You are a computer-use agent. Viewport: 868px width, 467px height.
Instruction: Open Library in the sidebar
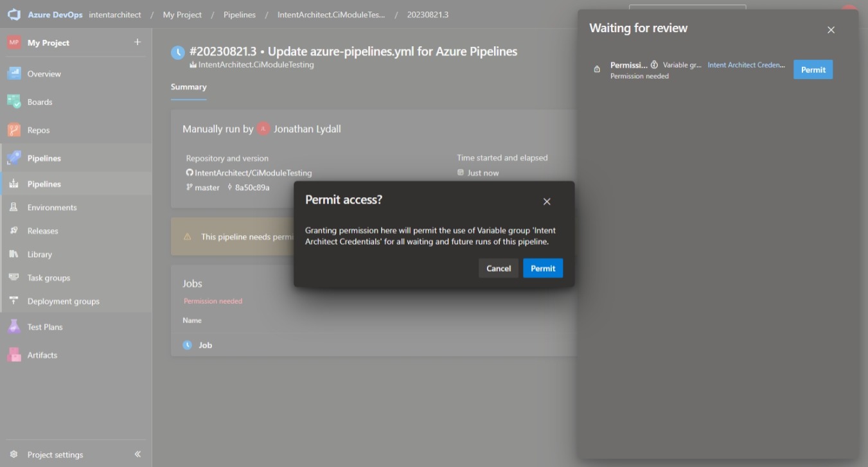coord(39,254)
